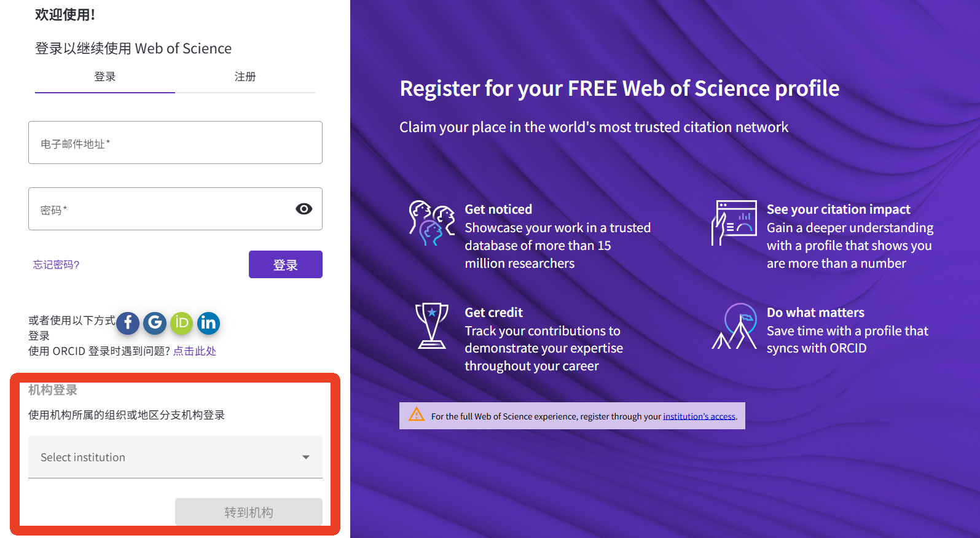This screenshot has height=538, width=980.
Task: Click the citation impact chart icon
Action: [x=734, y=223]
